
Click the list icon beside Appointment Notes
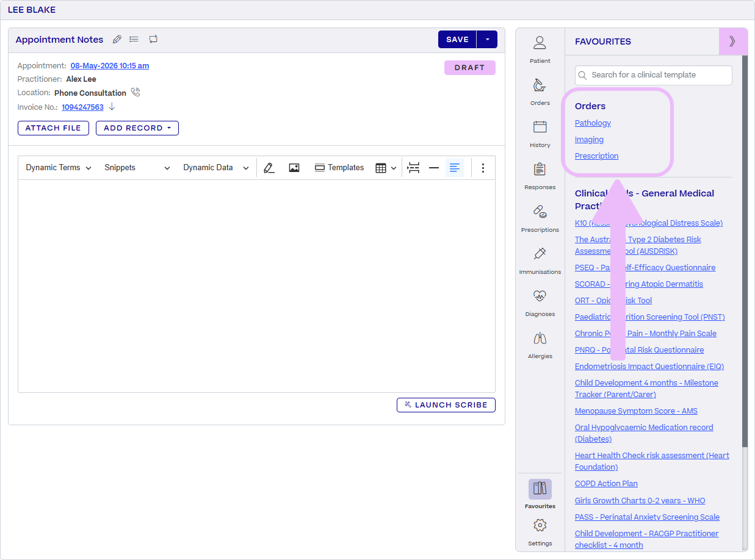(134, 39)
